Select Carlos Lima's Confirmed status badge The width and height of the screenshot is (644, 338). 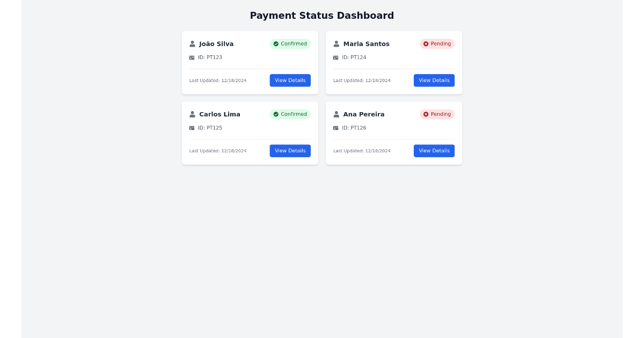click(290, 114)
